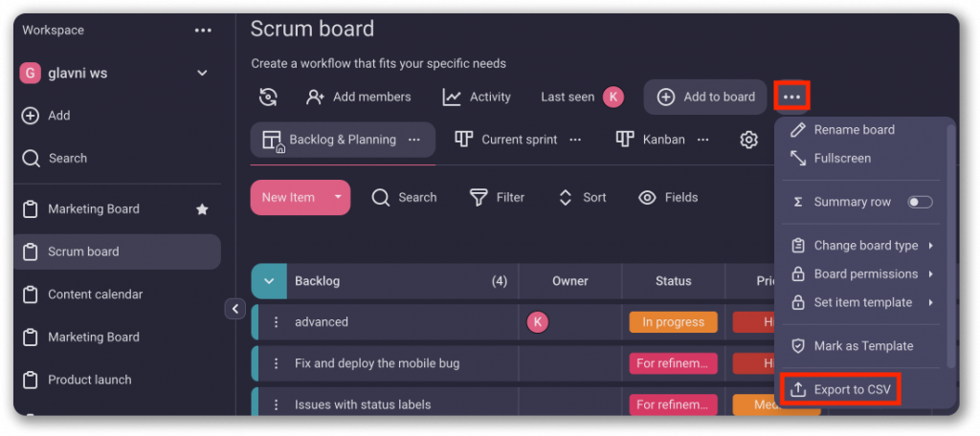Click the K owner avatar on advanced row
This screenshot has height=436, width=980.
[x=537, y=322]
